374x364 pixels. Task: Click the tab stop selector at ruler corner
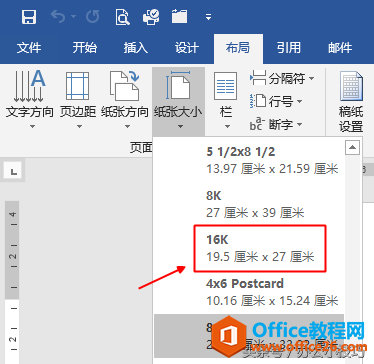(x=13, y=171)
